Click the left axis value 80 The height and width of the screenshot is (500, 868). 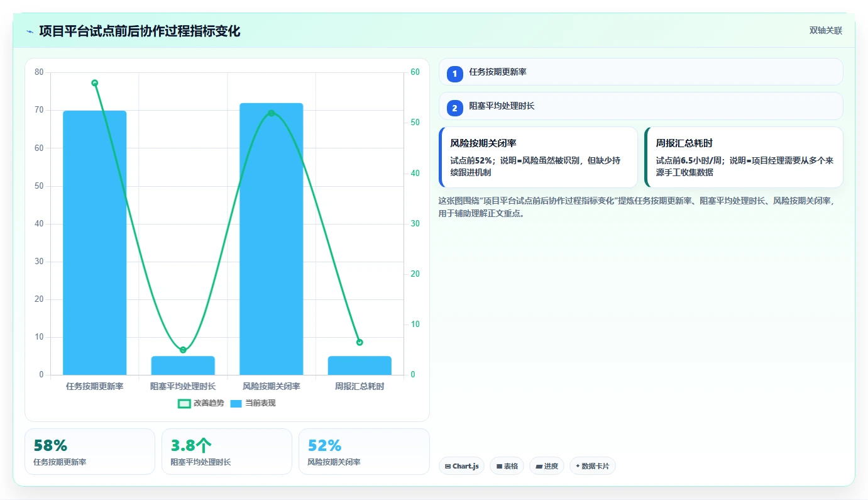[x=39, y=72]
